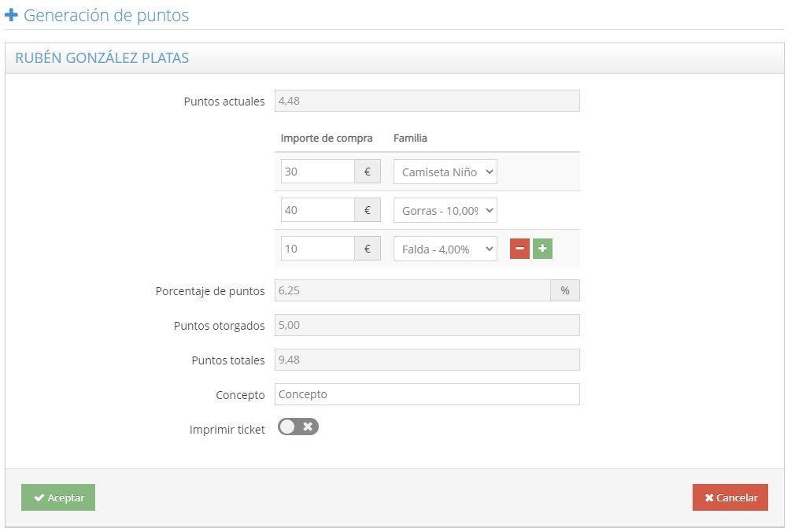791x532 pixels.
Task: Click the purchase amount field containing 30
Action: (317, 172)
